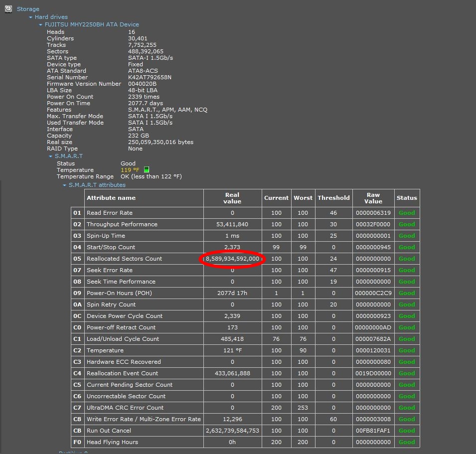Screen dimensions: 476x454
Task: Select the Throughput Performance attribute
Action: 122,224
